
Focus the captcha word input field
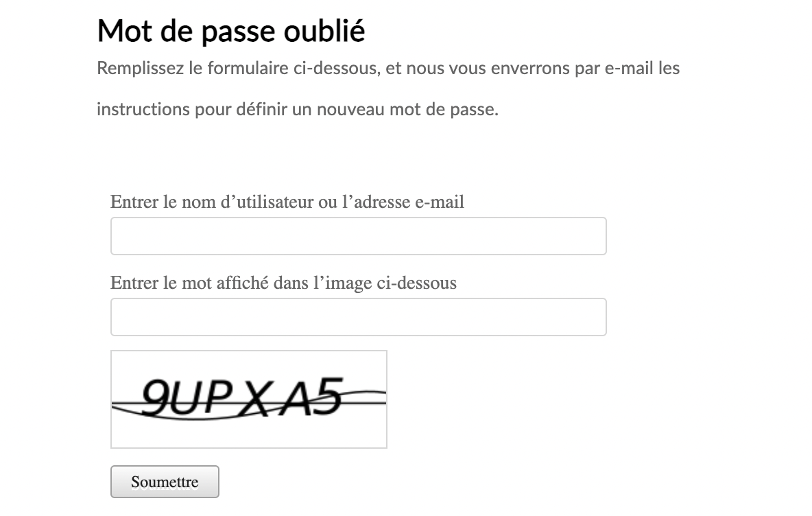click(x=359, y=317)
